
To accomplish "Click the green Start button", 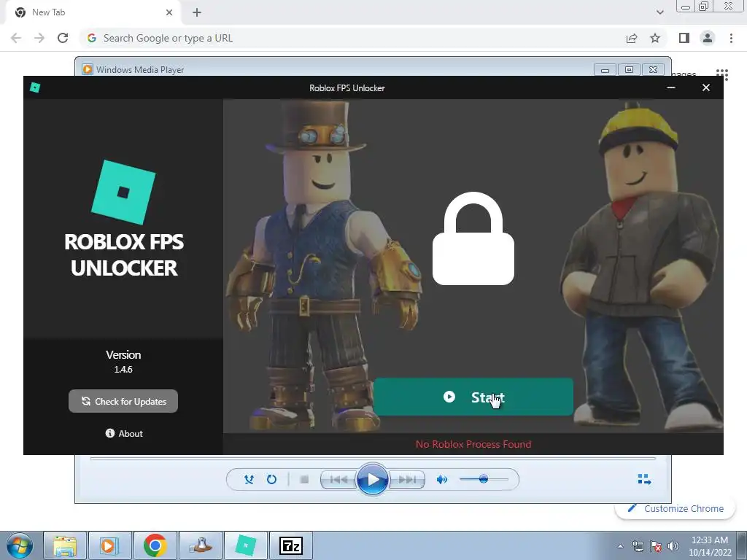I will (473, 397).
